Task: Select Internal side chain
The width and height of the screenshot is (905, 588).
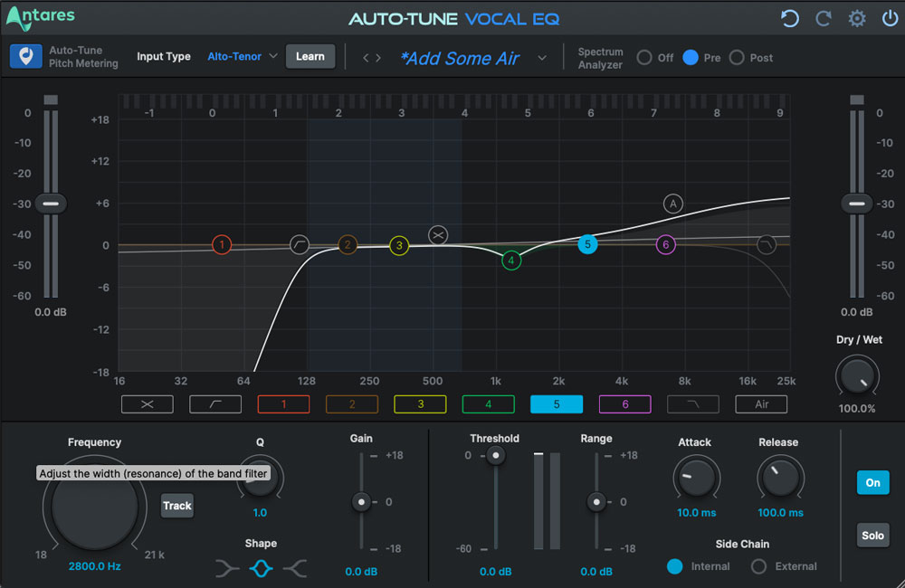Action: tap(675, 566)
